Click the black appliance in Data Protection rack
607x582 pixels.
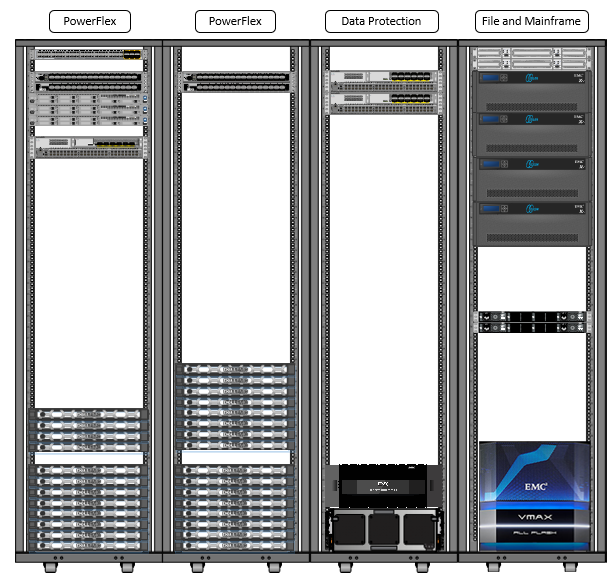click(x=384, y=485)
